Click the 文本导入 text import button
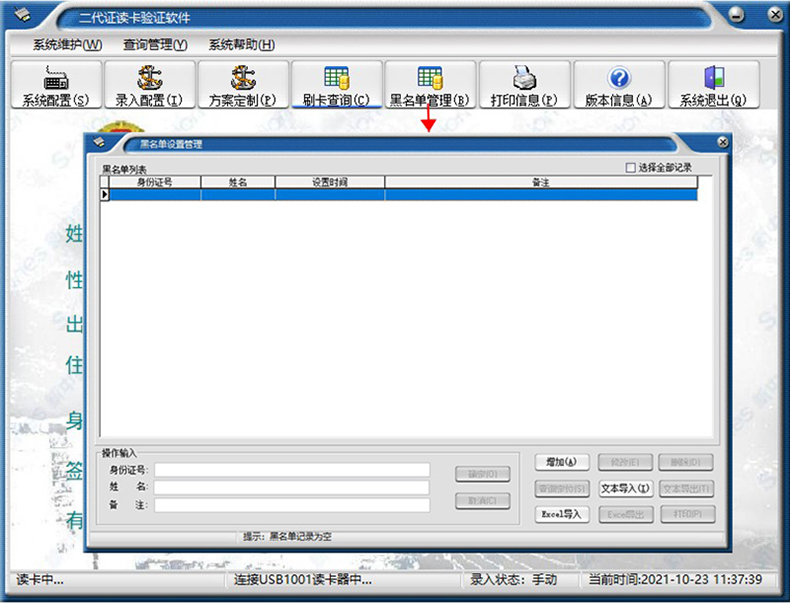 click(626, 489)
